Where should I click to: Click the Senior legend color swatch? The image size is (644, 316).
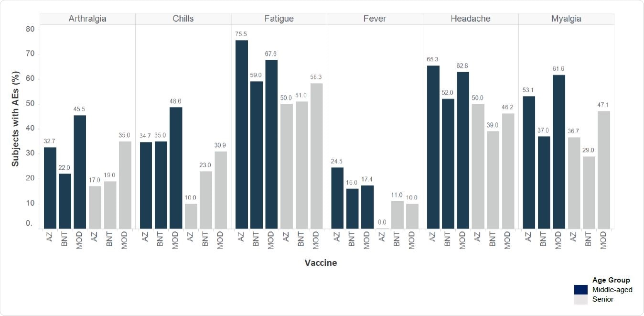[581, 299]
